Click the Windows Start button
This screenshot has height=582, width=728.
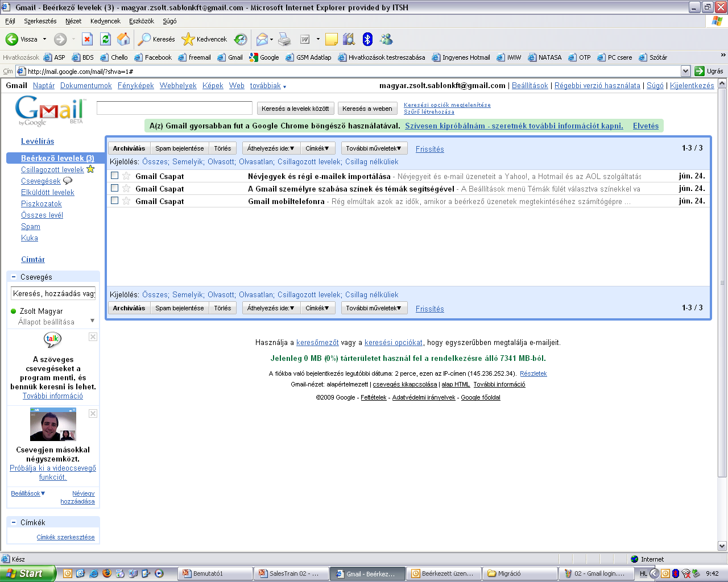28,573
